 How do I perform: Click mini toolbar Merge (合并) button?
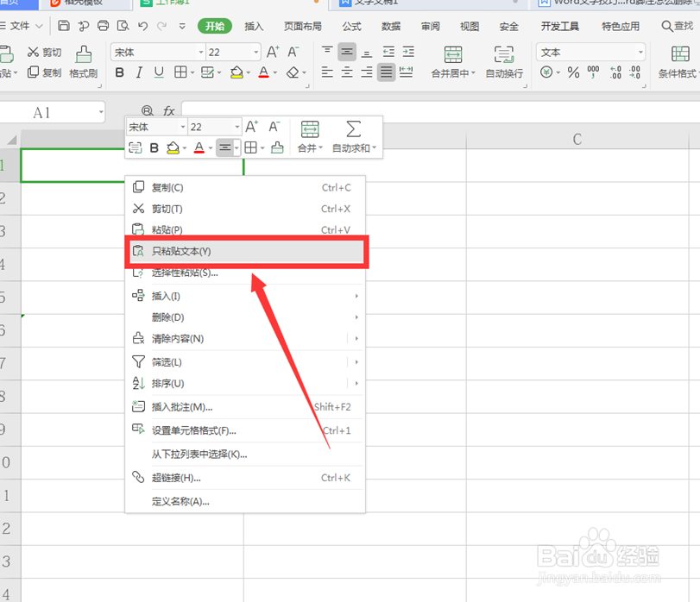(x=310, y=137)
